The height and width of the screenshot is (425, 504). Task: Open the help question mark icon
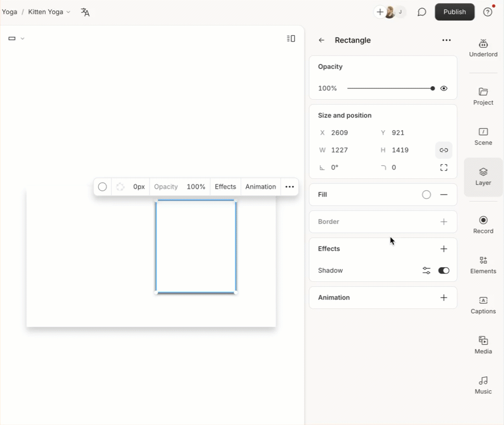488,12
